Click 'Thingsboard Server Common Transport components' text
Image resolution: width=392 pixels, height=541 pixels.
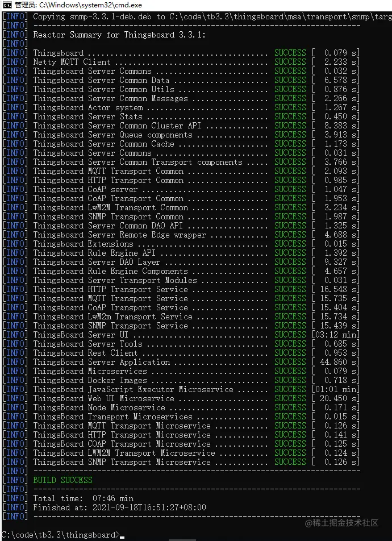tap(137, 162)
